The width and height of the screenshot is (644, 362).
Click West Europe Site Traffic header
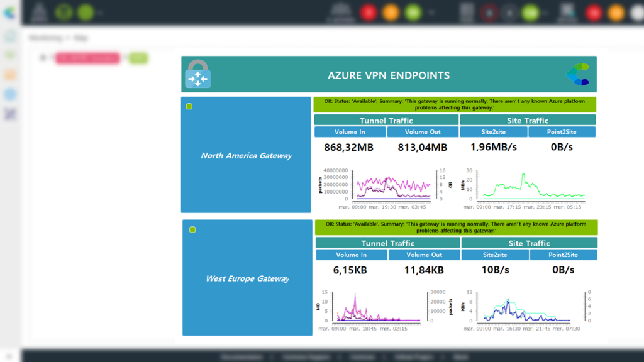click(x=530, y=243)
